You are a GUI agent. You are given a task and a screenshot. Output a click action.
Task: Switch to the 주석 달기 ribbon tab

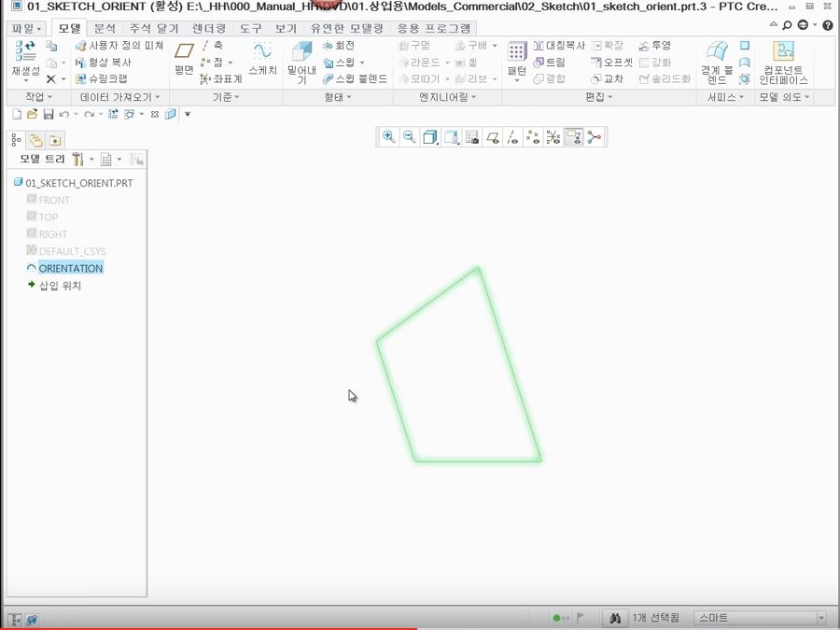tap(154, 28)
